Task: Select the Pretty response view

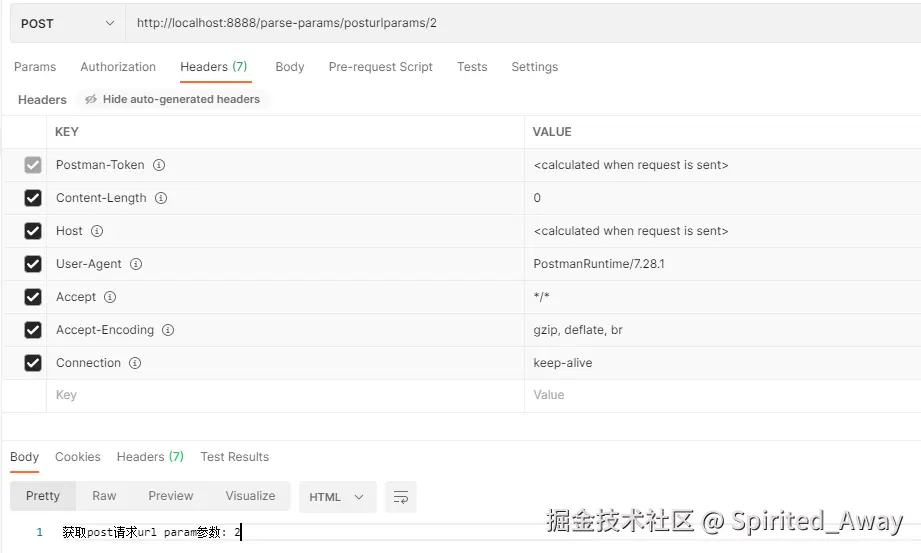Action: 43,496
